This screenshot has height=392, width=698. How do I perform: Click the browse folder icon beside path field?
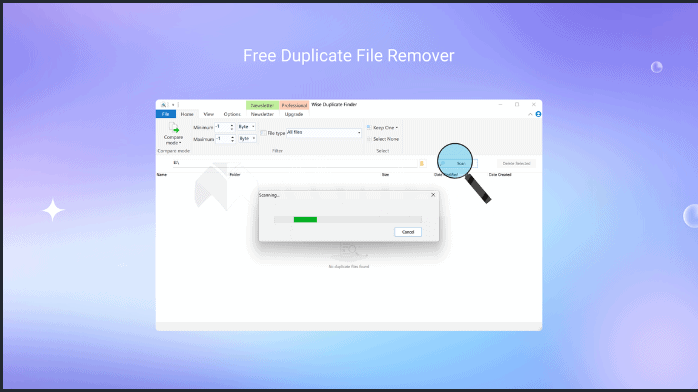click(x=422, y=163)
